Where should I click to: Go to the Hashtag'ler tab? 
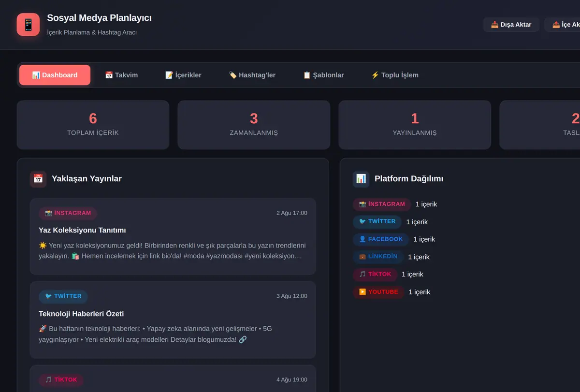click(x=252, y=75)
